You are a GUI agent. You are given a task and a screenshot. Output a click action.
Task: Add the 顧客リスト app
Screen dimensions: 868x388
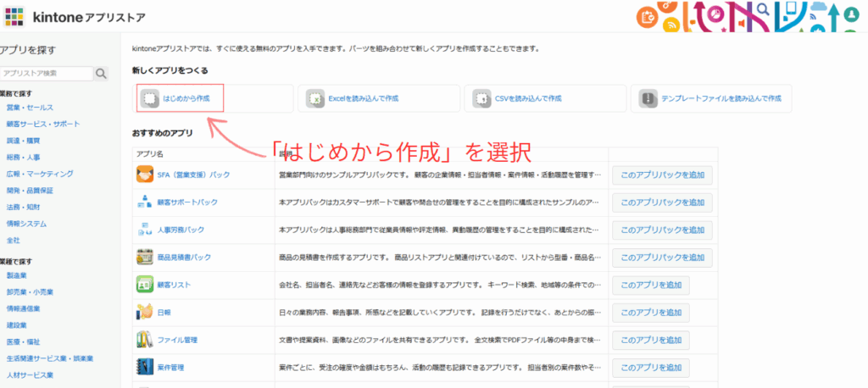651,285
